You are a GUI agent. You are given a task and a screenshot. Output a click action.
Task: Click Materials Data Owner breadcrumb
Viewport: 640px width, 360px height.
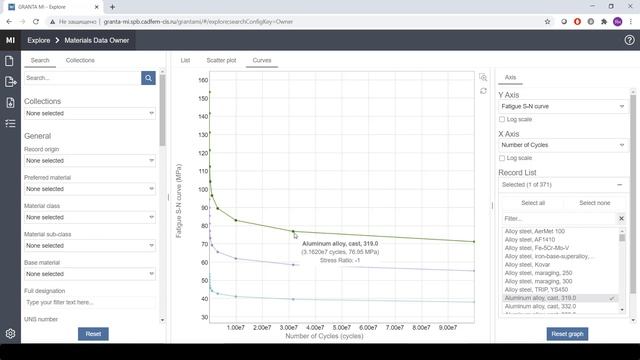97,40
